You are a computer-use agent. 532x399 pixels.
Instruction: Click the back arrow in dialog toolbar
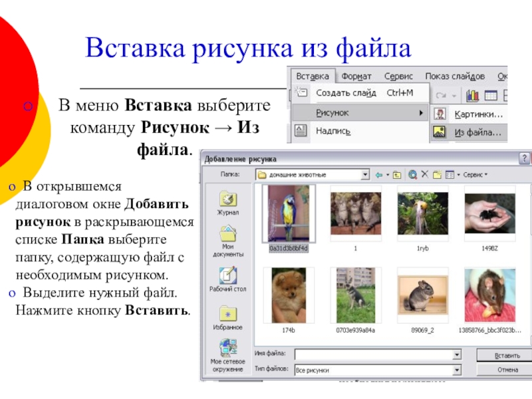pyautogui.click(x=378, y=175)
